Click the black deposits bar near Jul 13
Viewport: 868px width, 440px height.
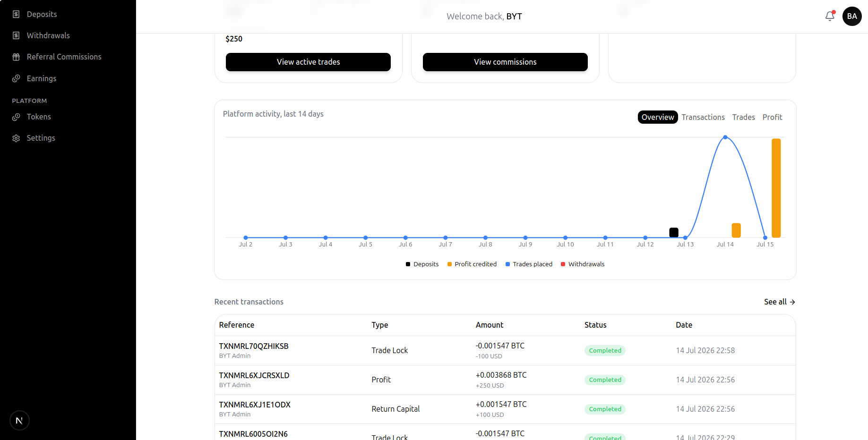pos(674,232)
